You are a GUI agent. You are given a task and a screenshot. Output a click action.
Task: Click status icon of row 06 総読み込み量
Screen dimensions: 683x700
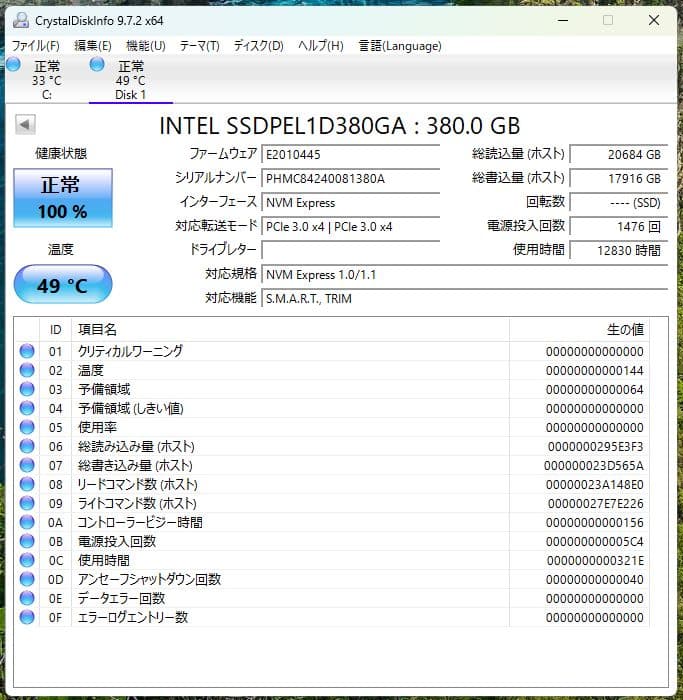click(x=27, y=446)
